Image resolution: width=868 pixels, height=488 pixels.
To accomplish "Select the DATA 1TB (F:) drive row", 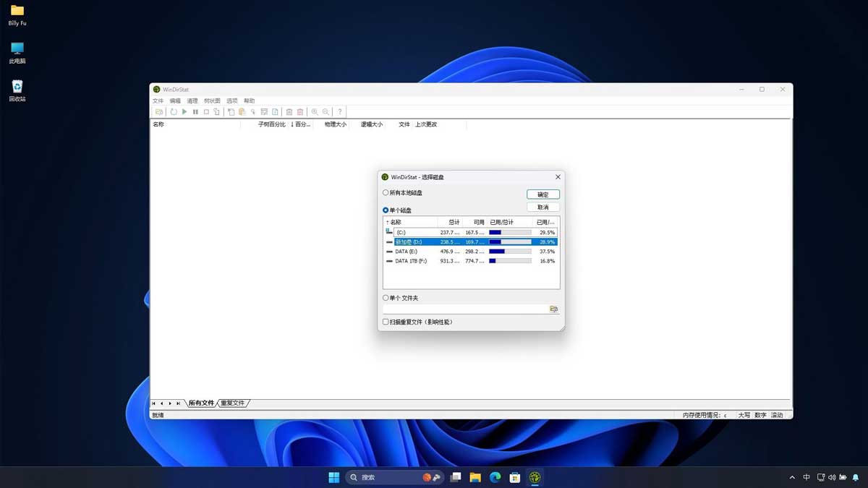I will coord(411,261).
